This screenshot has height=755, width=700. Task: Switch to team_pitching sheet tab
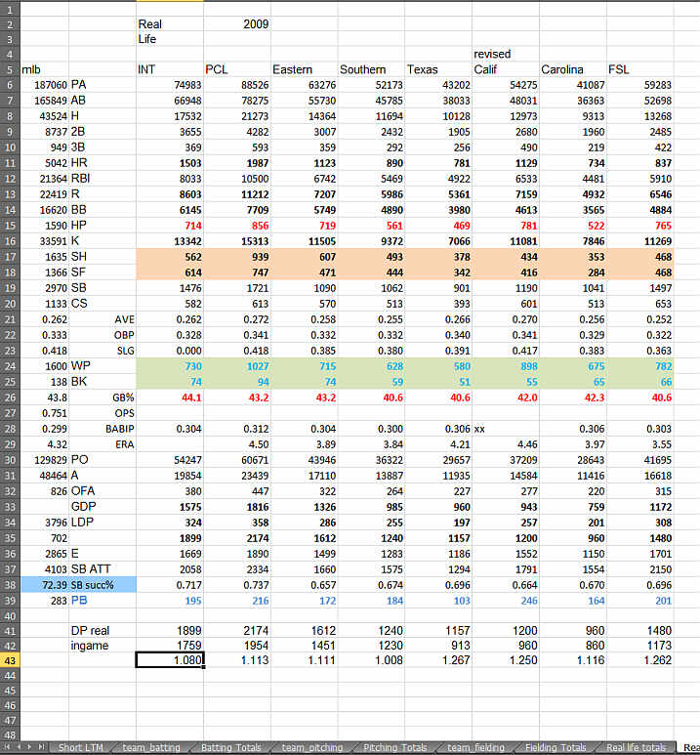click(312, 747)
